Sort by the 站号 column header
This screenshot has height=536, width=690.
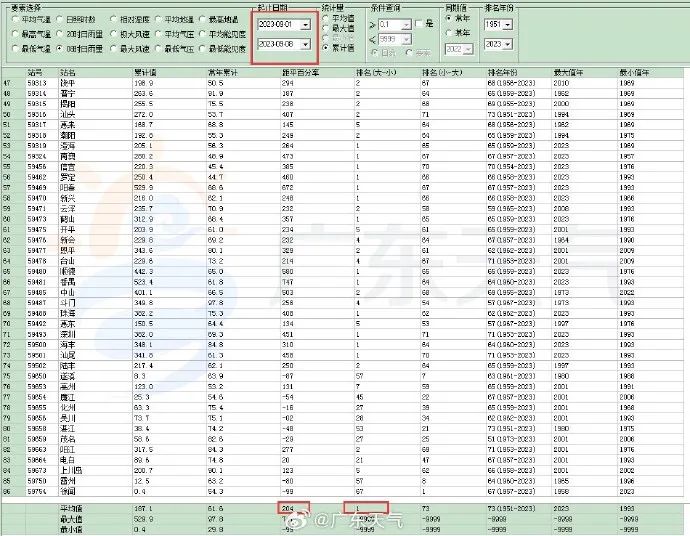(35, 73)
